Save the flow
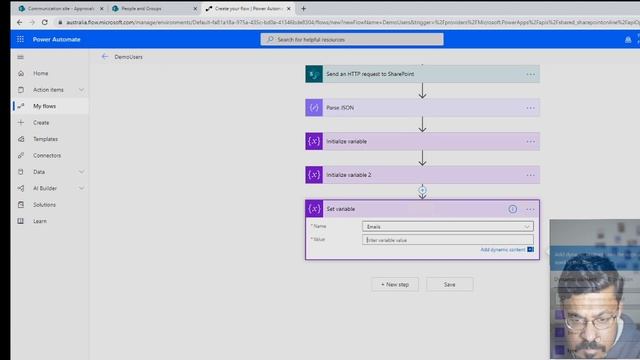This screenshot has width=640, height=360. (x=449, y=284)
